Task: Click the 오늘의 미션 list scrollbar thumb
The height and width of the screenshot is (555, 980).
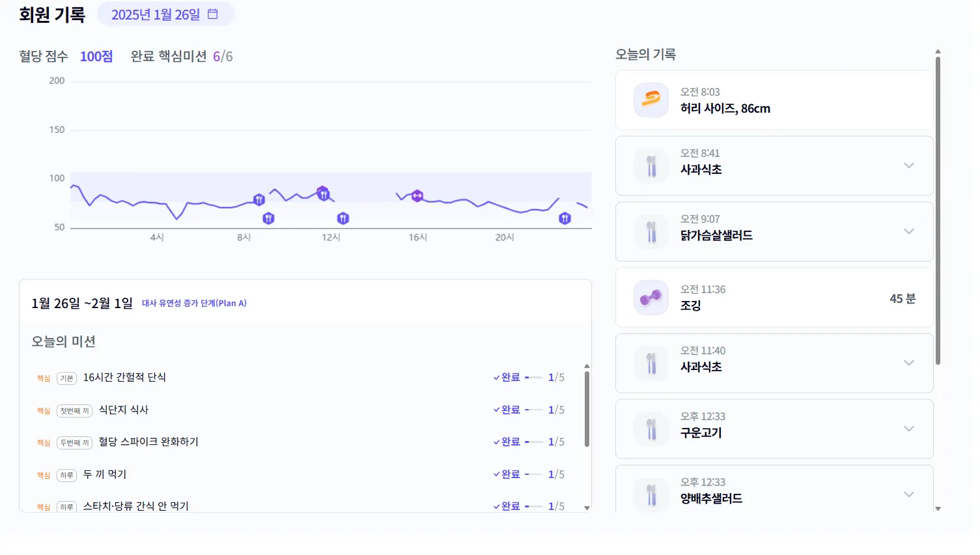Action: (x=587, y=409)
